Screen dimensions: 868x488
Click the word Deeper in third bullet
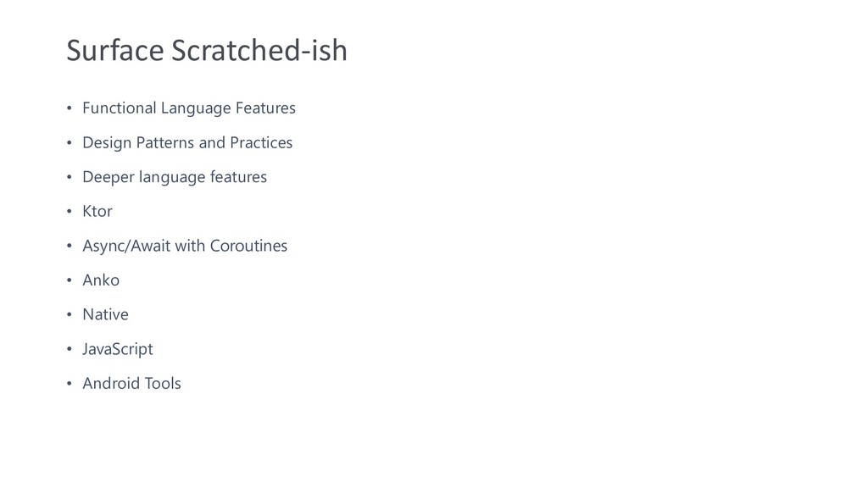108,178
